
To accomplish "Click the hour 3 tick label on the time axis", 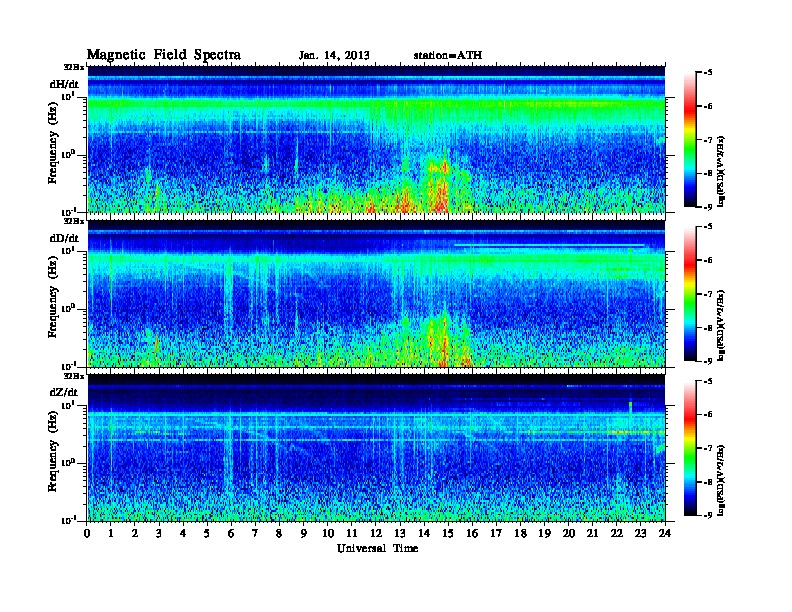I will [x=159, y=534].
